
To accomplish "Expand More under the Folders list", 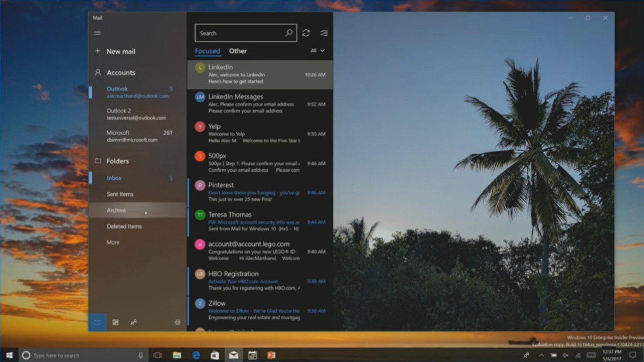I will point(113,242).
